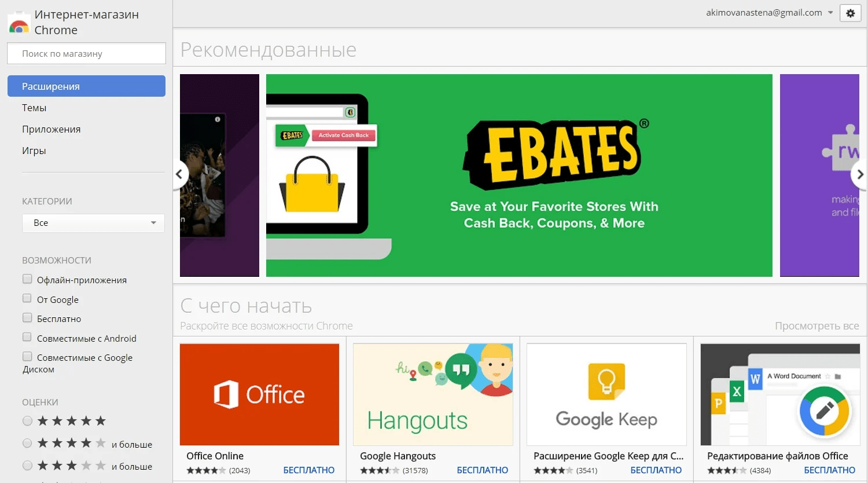Click the dark banner at carousel left
Image resolution: width=868 pixels, height=483 pixels.
pyautogui.click(x=219, y=175)
